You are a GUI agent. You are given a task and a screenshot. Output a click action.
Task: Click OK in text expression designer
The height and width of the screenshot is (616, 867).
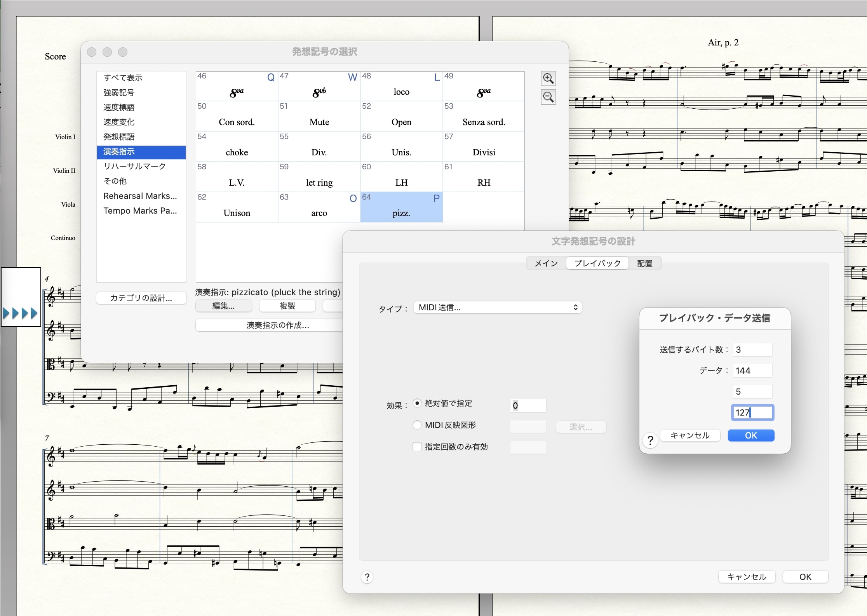click(x=805, y=577)
